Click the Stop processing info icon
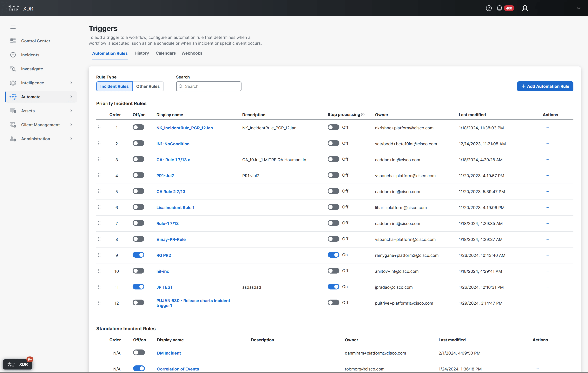Viewport: 588px width, 373px height. tap(363, 115)
